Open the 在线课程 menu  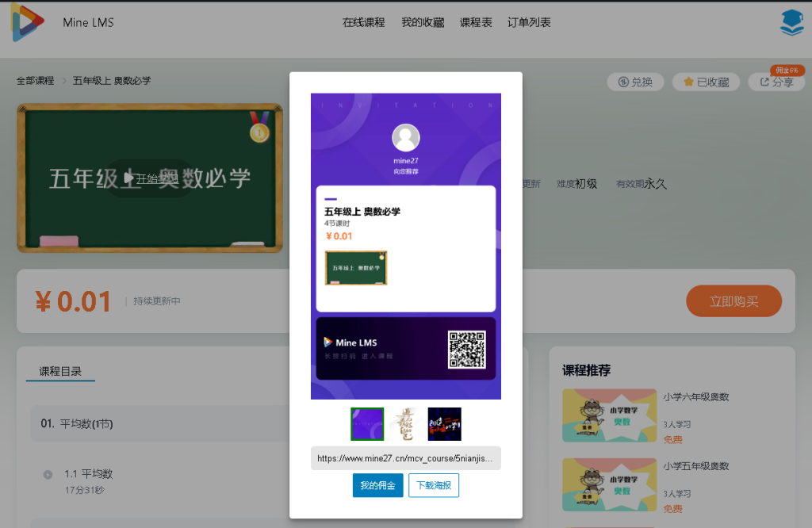pyautogui.click(x=363, y=22)
